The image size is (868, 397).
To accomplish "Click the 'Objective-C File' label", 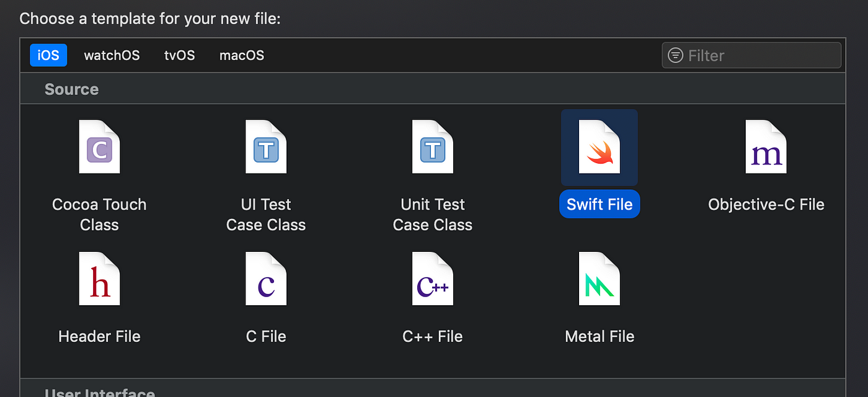I will pyautogui.click(x=766, y=204).
